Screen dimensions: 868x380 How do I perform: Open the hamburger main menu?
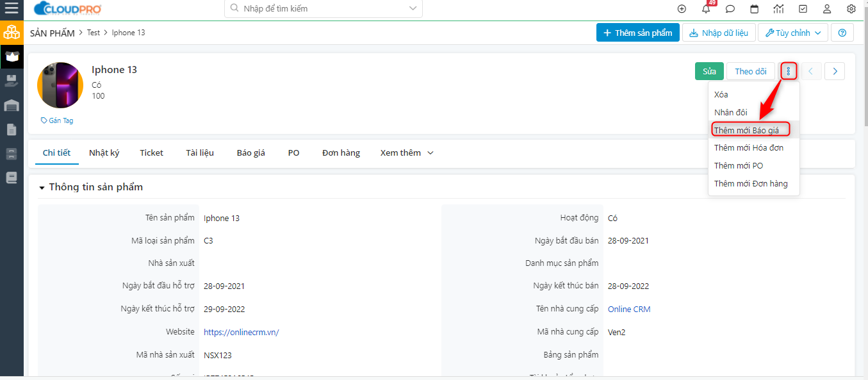pos(12,9)
